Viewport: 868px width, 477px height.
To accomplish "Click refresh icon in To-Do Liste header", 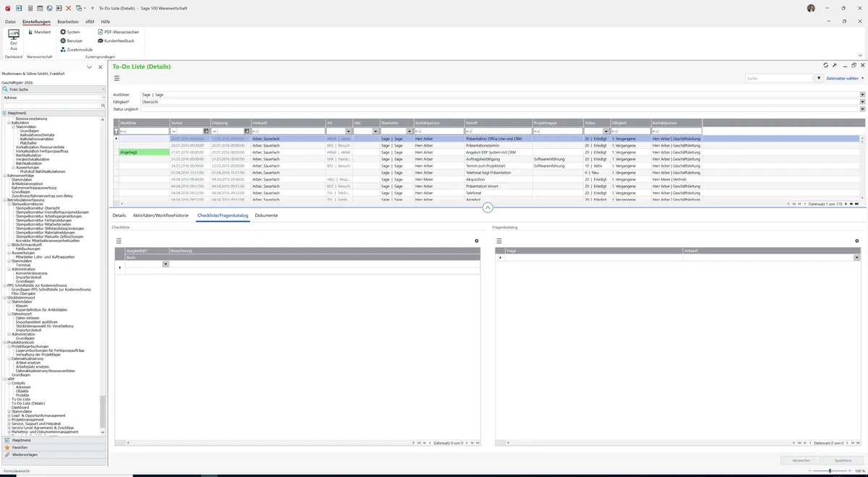I will (x=826, y=66).
